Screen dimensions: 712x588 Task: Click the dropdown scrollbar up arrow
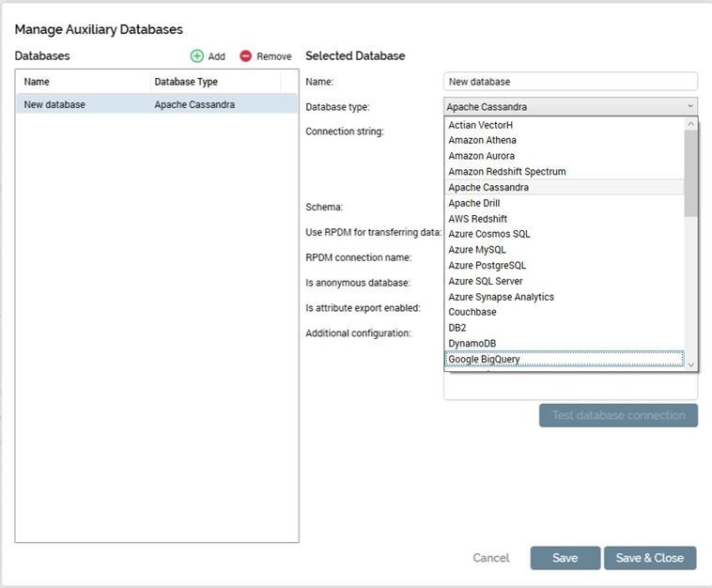pyautogui.click(x=691, y=124)
